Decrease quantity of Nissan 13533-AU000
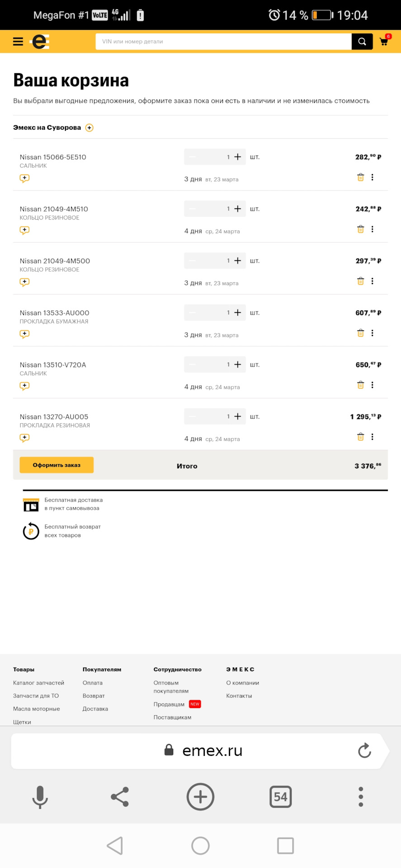The width and height of the screenshot is (401, 868). point(192,312)
